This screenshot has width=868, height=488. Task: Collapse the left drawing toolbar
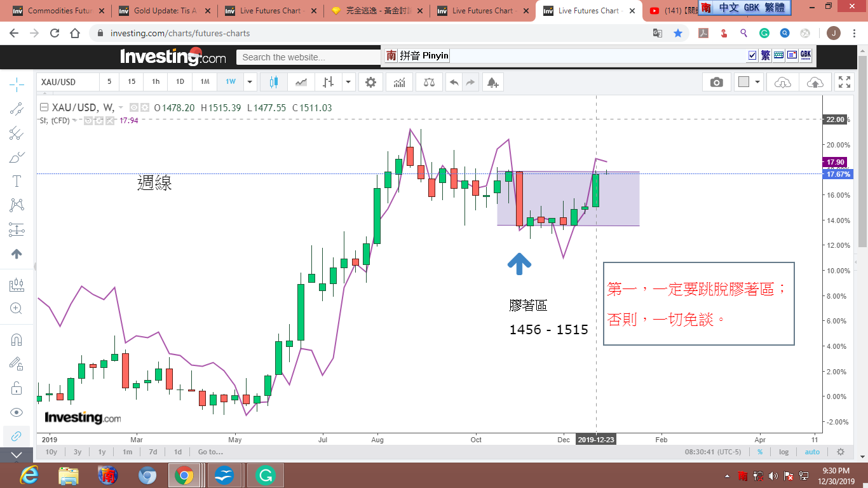[17, 455]
